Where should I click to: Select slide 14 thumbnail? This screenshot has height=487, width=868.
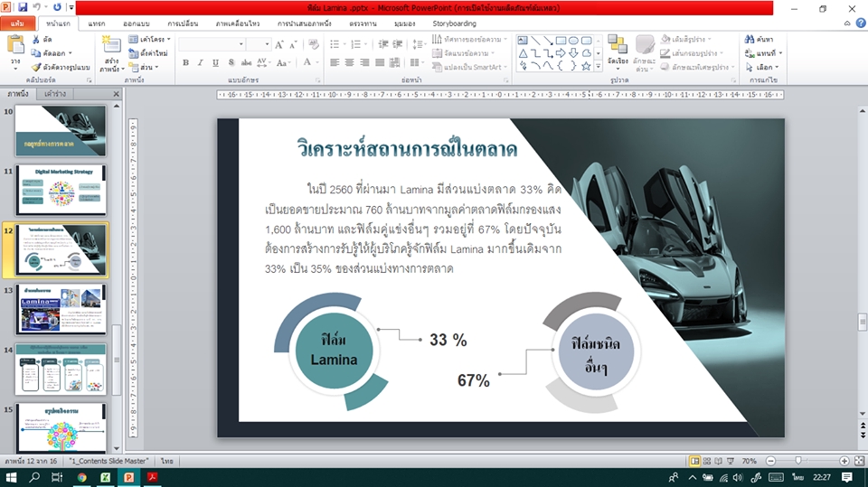point(61,369)
